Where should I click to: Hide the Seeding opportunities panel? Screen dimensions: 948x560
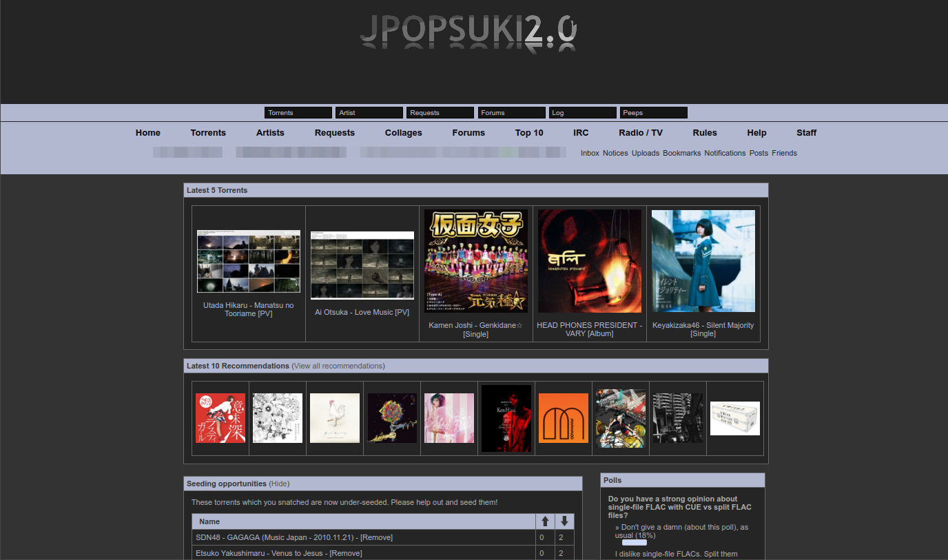click(x=279, y=484)
